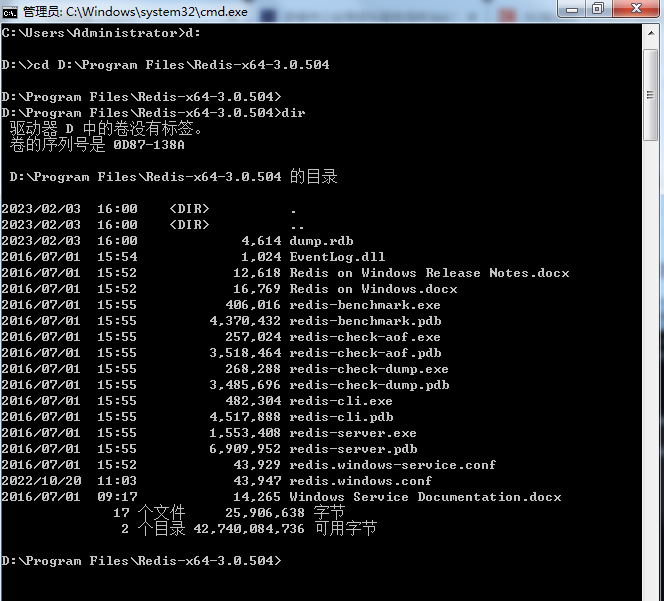Restore down the cmd.exe window
The width and height of the screenshot is (664, 601).
598,9
